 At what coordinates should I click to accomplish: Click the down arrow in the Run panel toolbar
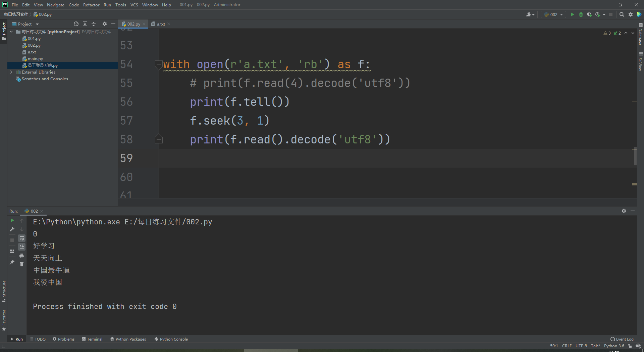[x=22, y=229]
